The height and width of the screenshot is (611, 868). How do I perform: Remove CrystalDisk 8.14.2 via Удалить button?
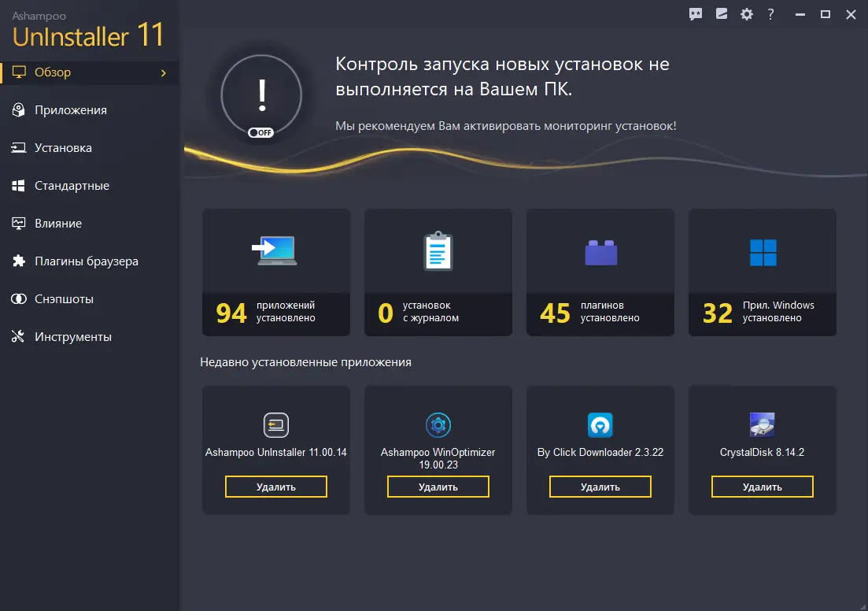[x=762, y=487]
